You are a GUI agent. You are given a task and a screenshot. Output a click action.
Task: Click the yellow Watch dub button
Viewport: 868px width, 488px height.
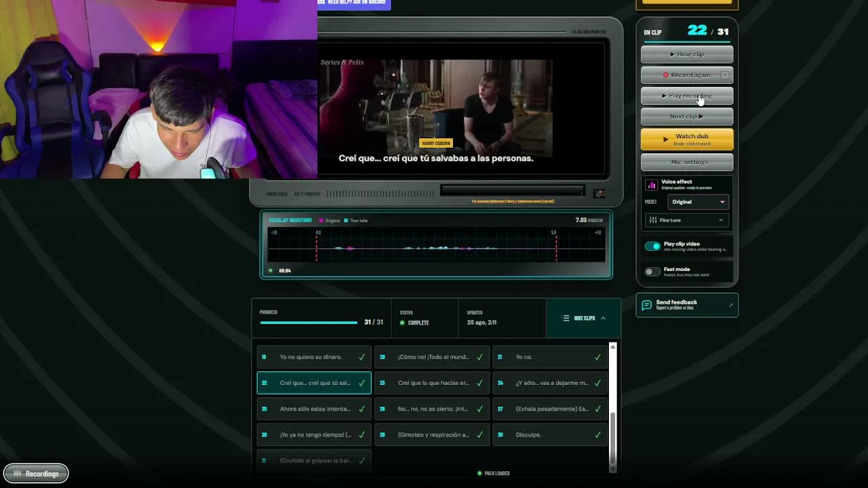pyautogui.click(x=687, y=139)
